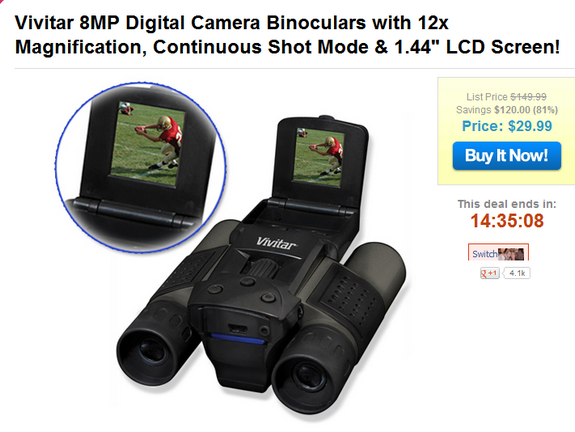Click the Savings $120.00 (81%) line
575x432 pixels.
click(x=507, y=110)
